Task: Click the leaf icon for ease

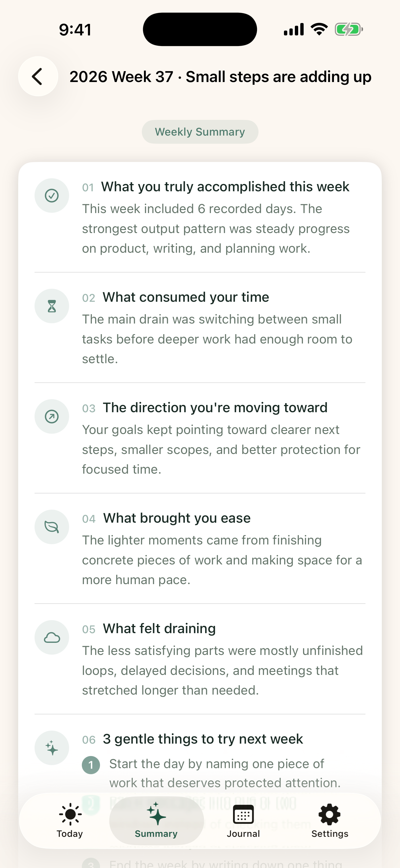Action: click(52, 527)
